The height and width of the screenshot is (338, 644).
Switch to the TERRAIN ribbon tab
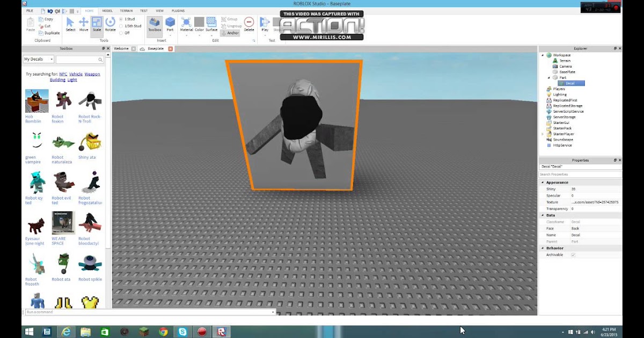pos(126,11)
